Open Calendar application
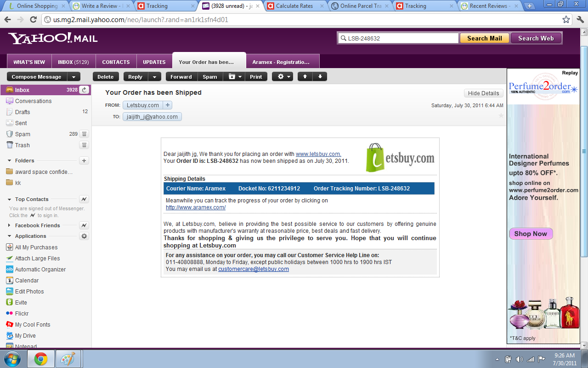This screenshot has height=368, width=588. pyautogui.click(x=22, y=281)
